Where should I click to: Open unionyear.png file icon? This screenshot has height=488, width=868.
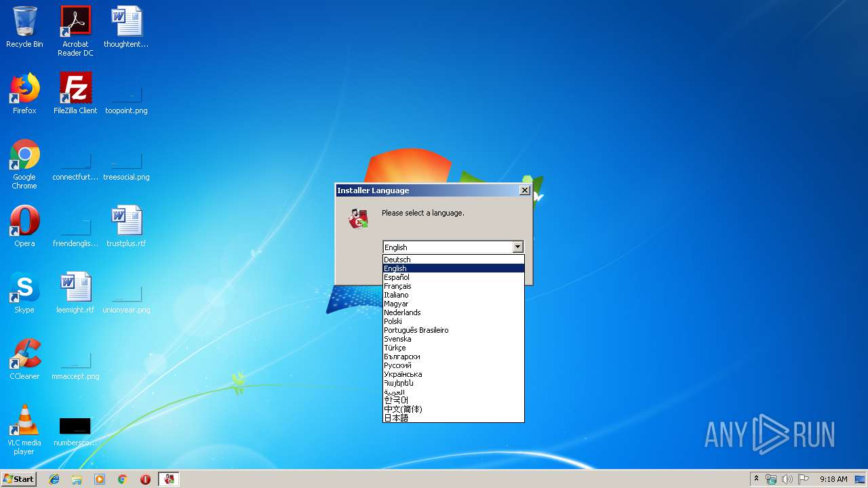click(126, 298)
